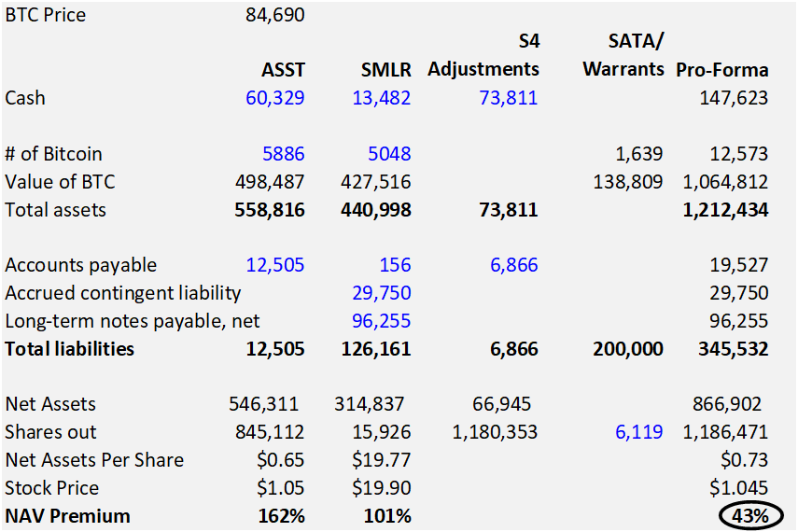Select ASST cash value 60,329
Screen dimensions: 798x532
click(x=274, y=98)
